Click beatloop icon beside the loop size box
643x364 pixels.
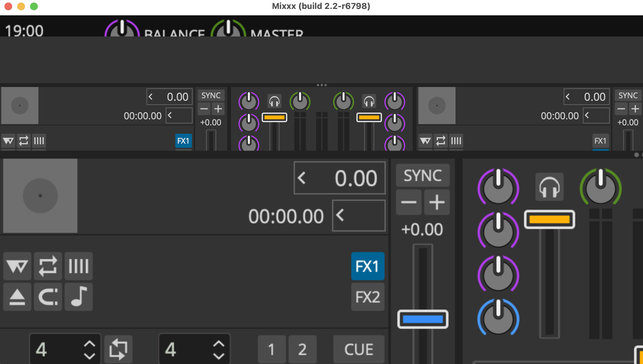tap(118, 349)
